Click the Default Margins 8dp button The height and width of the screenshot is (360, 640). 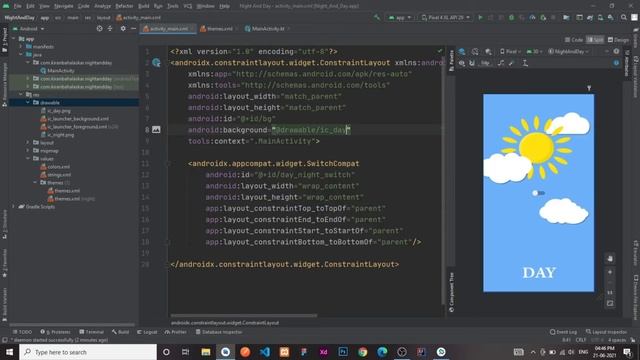click(x=485, y=63)
